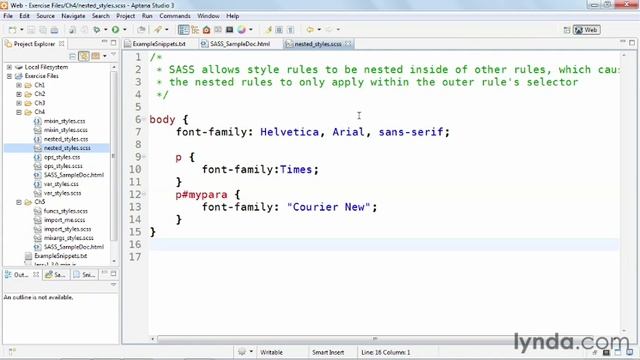
Task: Click the Open Type folder toolbar icon
Action: [x=141, y=30]
